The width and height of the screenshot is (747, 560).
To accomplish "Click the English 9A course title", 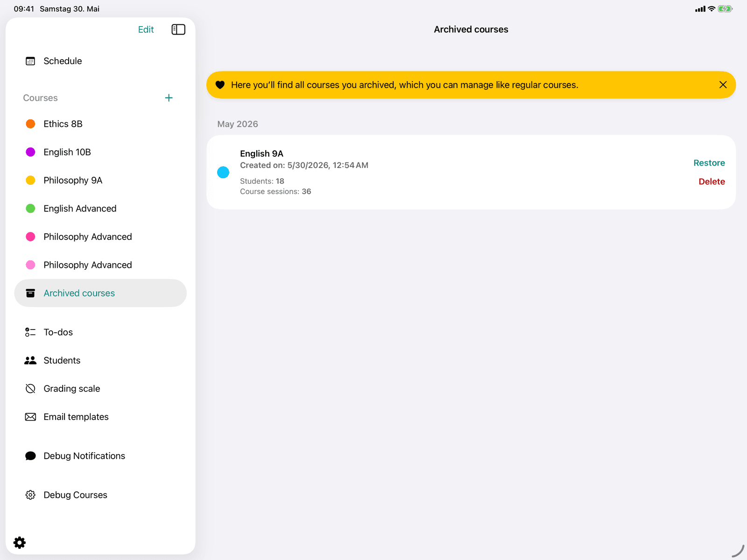I will tap(261, 154).
